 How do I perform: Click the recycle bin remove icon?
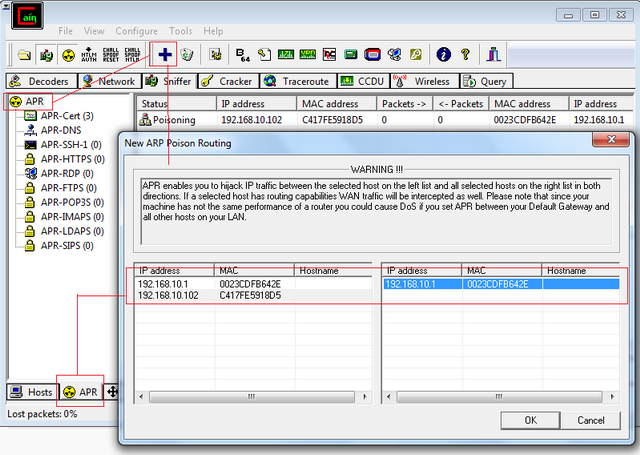[187, 54]
